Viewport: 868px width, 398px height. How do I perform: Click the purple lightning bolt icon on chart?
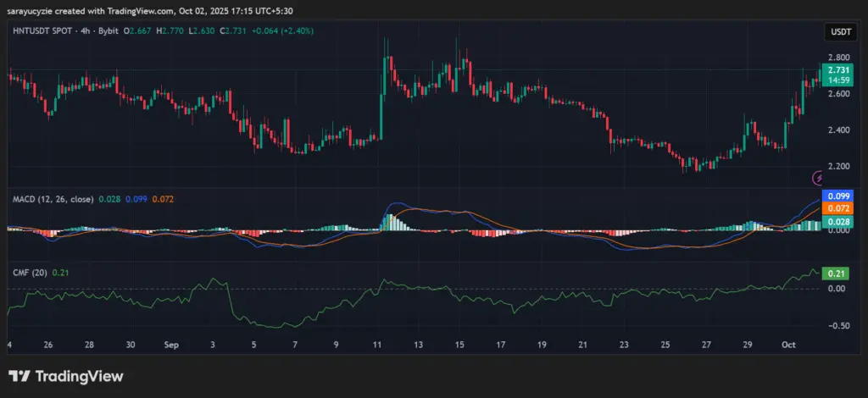[818, 178]
